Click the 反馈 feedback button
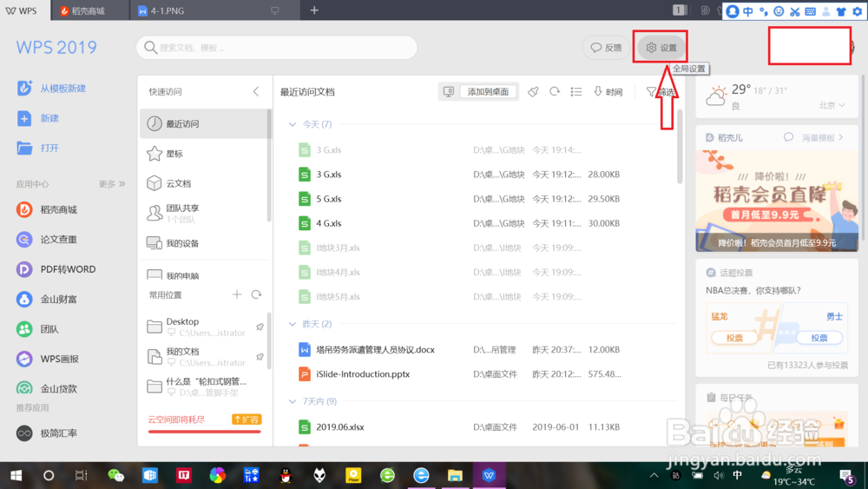 607,48
